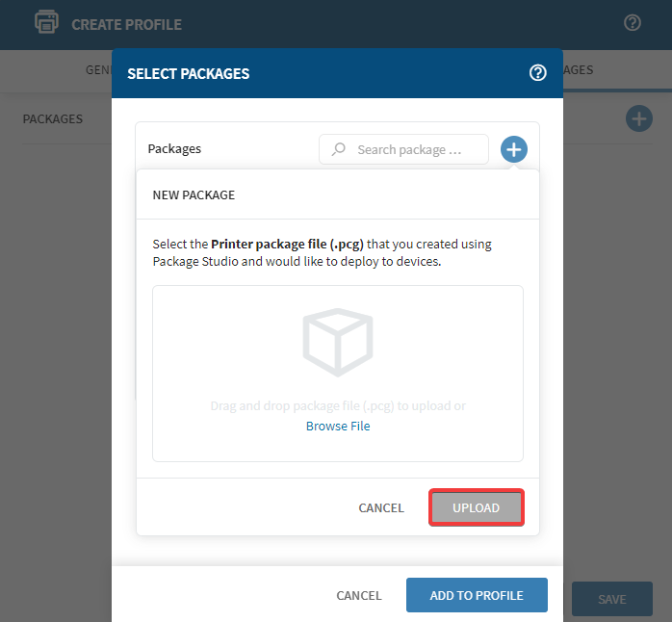Click the printer icon beside Create Profile
Image resolution: width=672 pixels, height=622 pixels.
[x=45, y=23]
